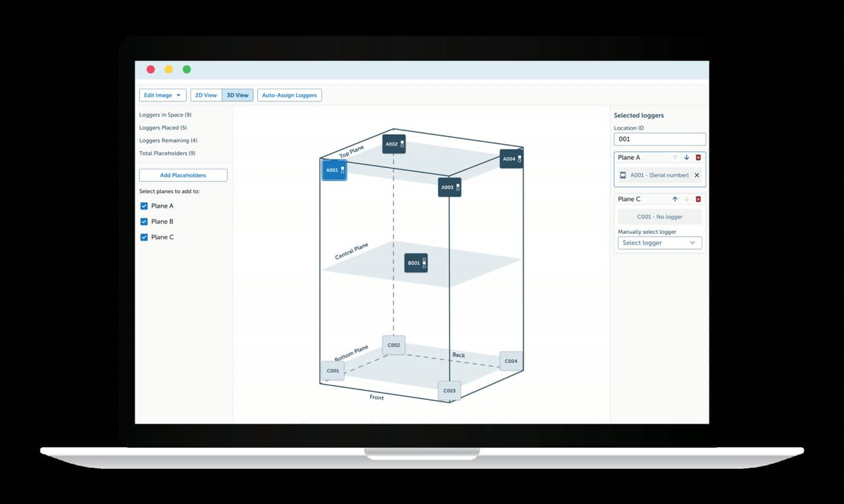Switch to 2D View
Screen dimensions: 844x504
click(x=206, y=95)
